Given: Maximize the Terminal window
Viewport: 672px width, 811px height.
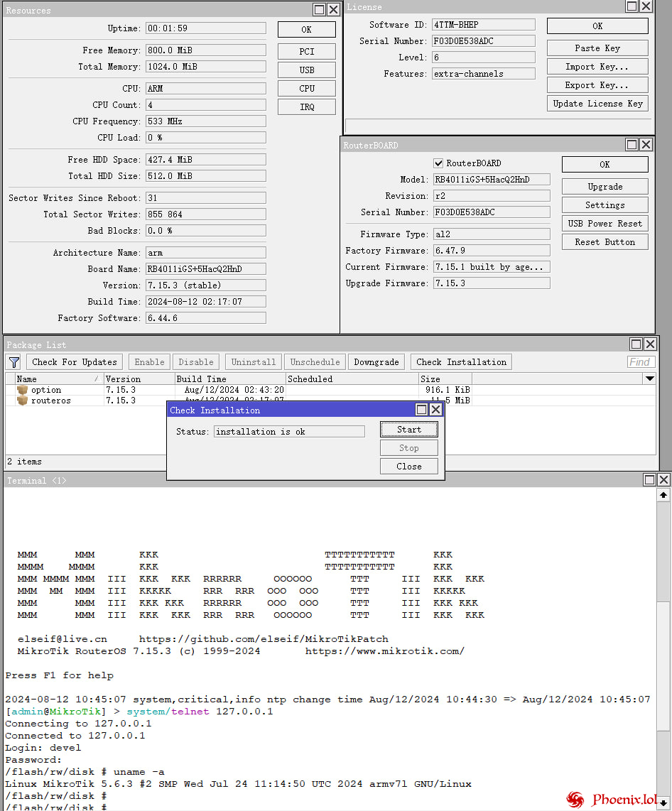Looking at the screenshot, I should coord(650,480).
